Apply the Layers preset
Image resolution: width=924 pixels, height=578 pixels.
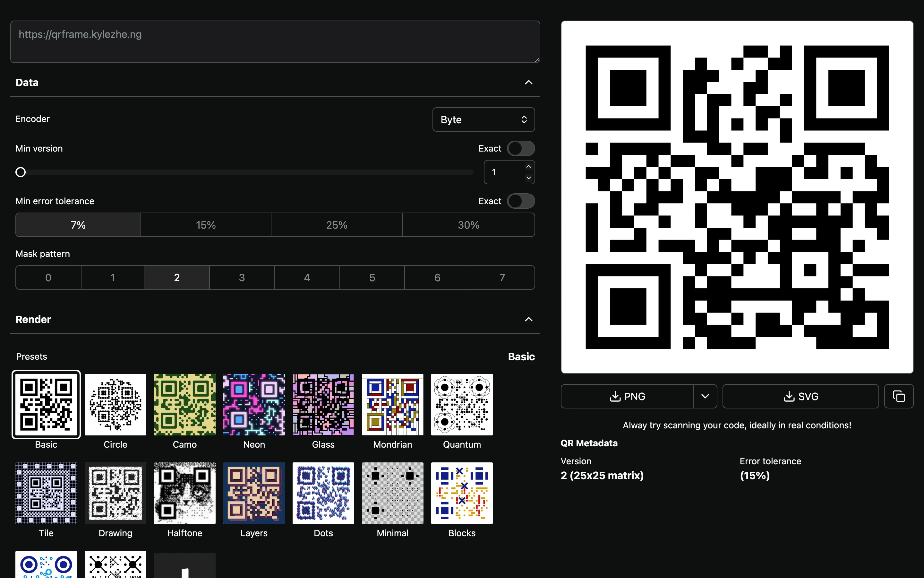point(254,493)
